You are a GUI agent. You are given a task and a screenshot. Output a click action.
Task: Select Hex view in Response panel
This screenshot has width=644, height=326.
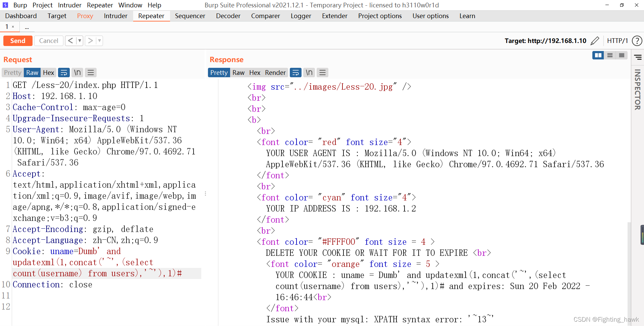(x=255, y=73)
